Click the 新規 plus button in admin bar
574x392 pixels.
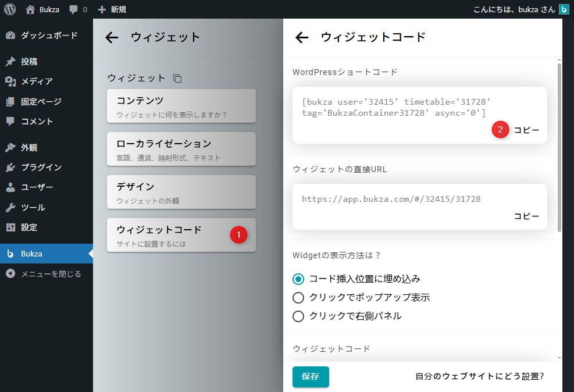[x=112, y=9]
